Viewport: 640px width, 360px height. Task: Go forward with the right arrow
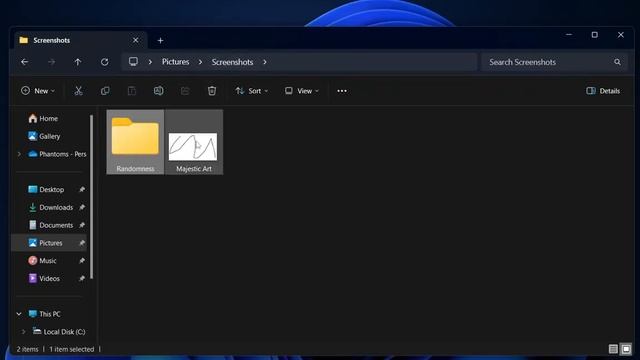[x=51, y=62]
